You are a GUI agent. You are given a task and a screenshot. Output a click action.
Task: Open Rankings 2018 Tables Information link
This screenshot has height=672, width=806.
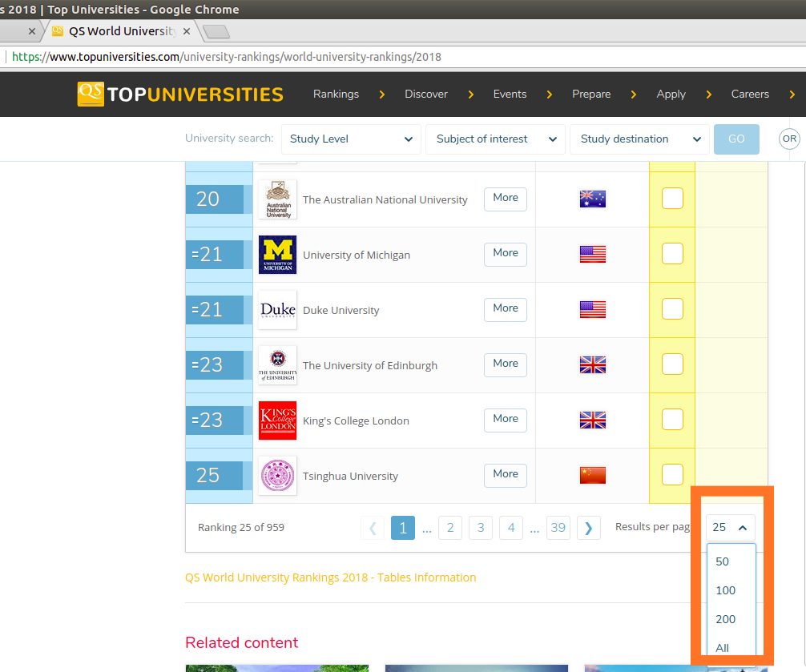pyautogui.click(x=331, y=577)
